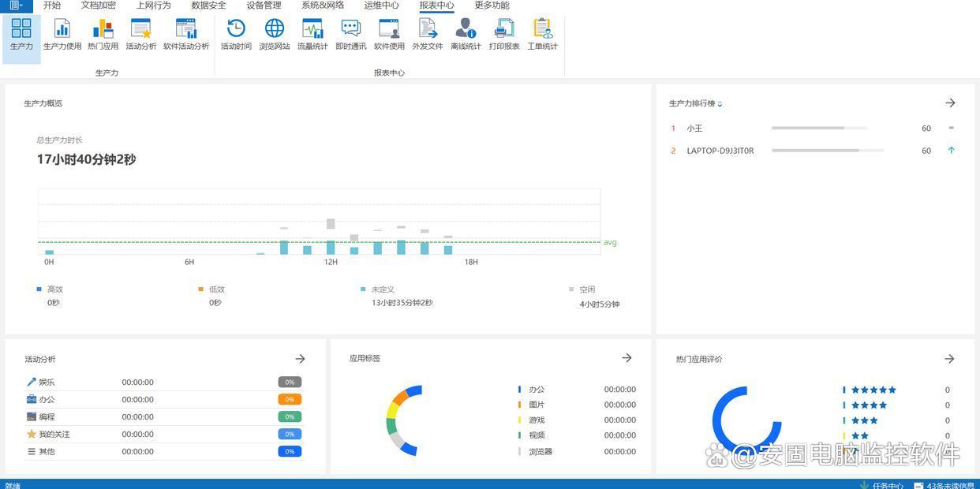Click the 工单统计 clipboard icon
This screenshot has width=980, height=489.
542,35
